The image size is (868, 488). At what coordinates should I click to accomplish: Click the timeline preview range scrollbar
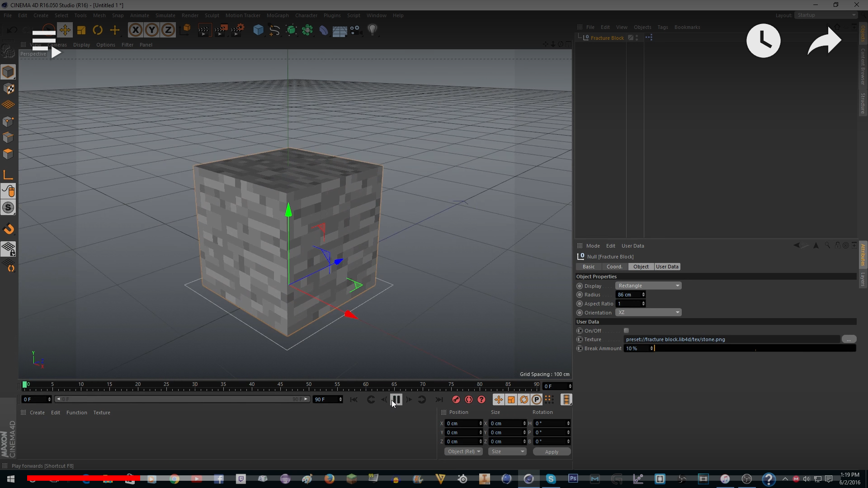(182, 399)
